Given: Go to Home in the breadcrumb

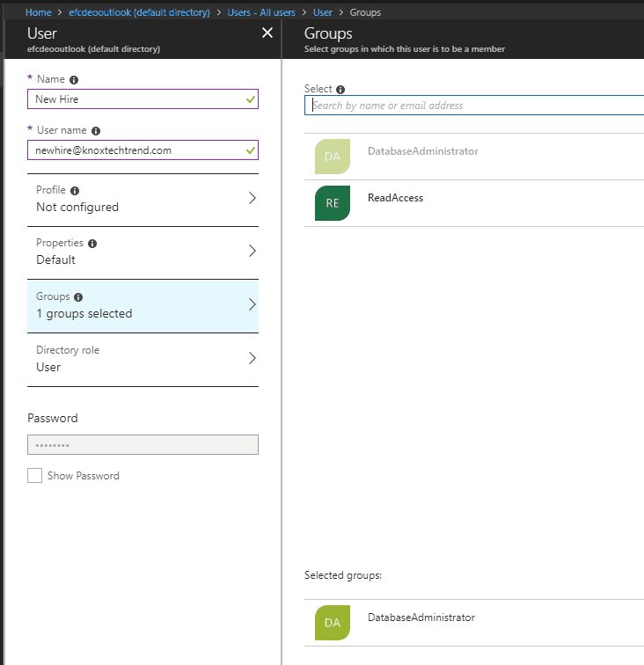Looking at the screenshot, I should pyautogui.click(x=38, y=13).
